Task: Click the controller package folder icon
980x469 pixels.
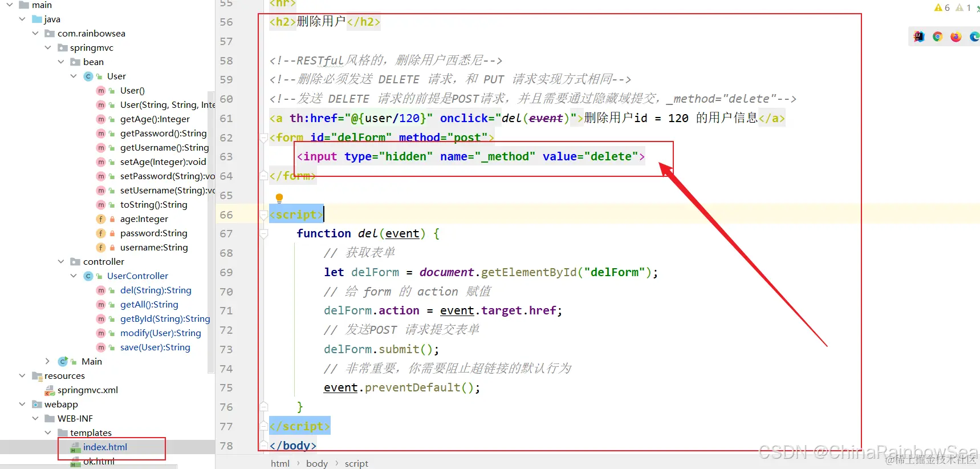Action: pos(75,261)
